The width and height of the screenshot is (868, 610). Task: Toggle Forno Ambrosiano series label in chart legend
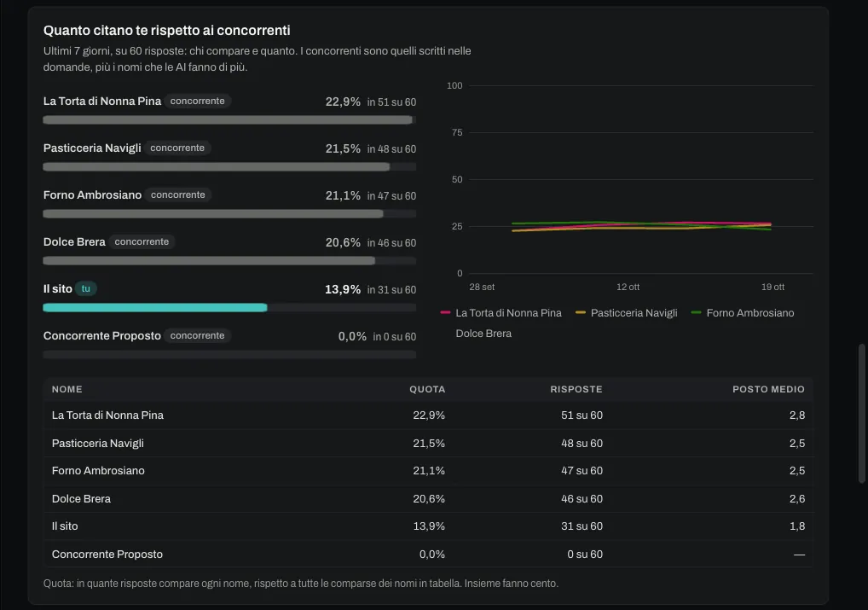[x=750, y=313]
